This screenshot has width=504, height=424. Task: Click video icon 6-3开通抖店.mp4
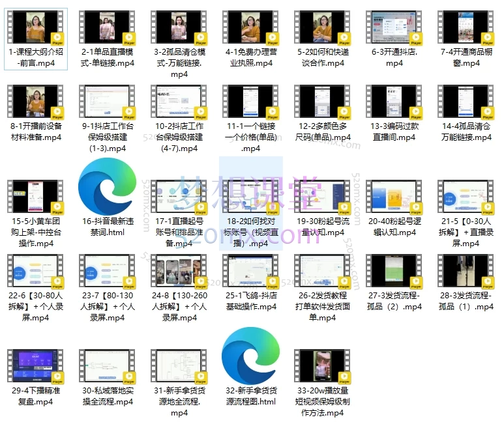coord(394,27)
